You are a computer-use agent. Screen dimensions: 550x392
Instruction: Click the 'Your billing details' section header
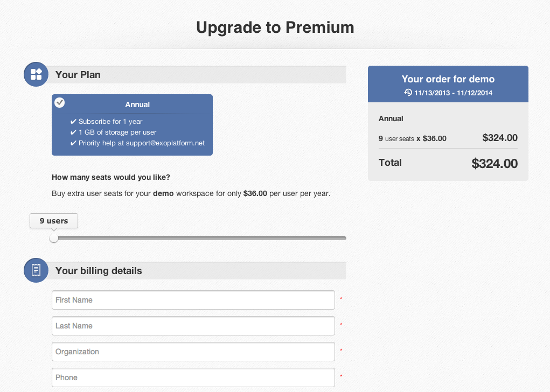tap(99, 271)
